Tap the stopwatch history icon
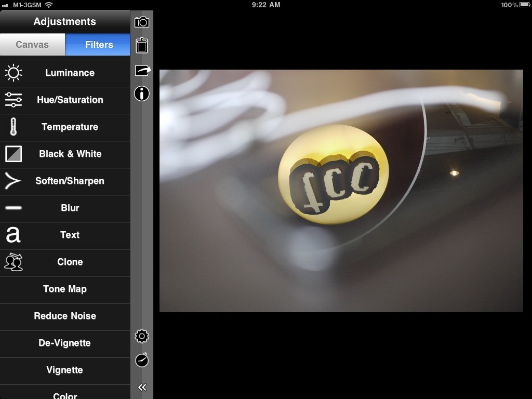 142,360
